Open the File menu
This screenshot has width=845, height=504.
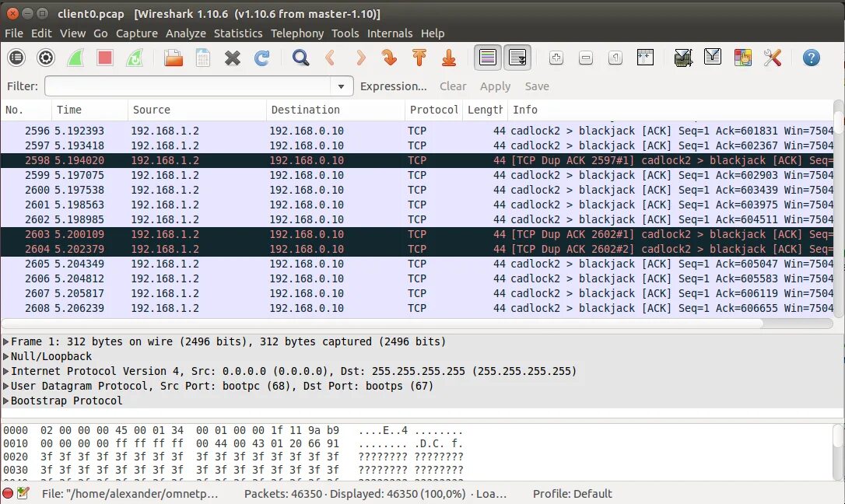click(14, 33)
